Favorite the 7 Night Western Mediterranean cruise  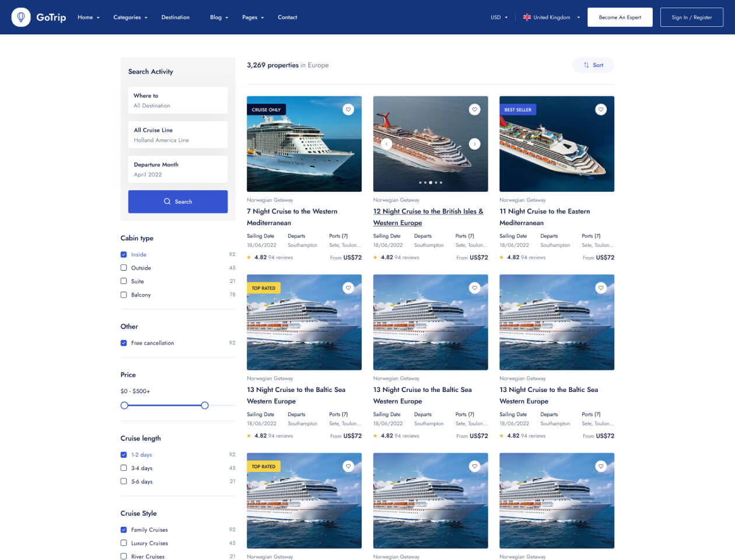(x=348, y=110)
